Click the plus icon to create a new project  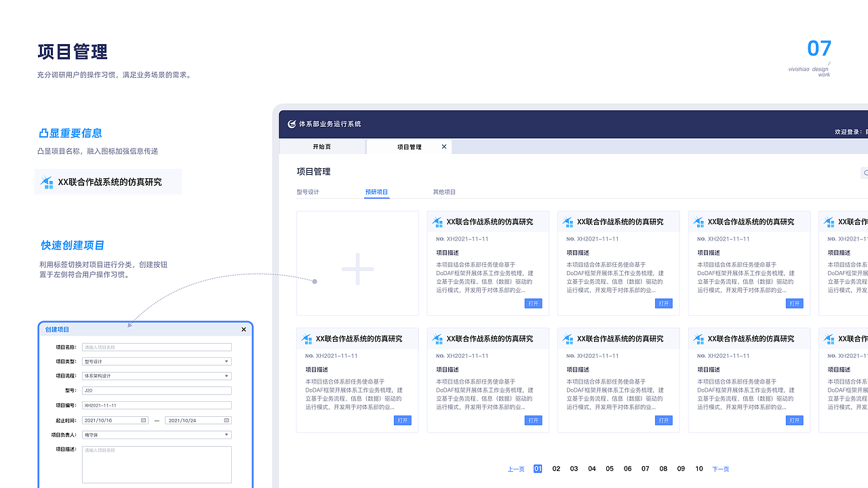pyautogui.click(x=357, y=268)
